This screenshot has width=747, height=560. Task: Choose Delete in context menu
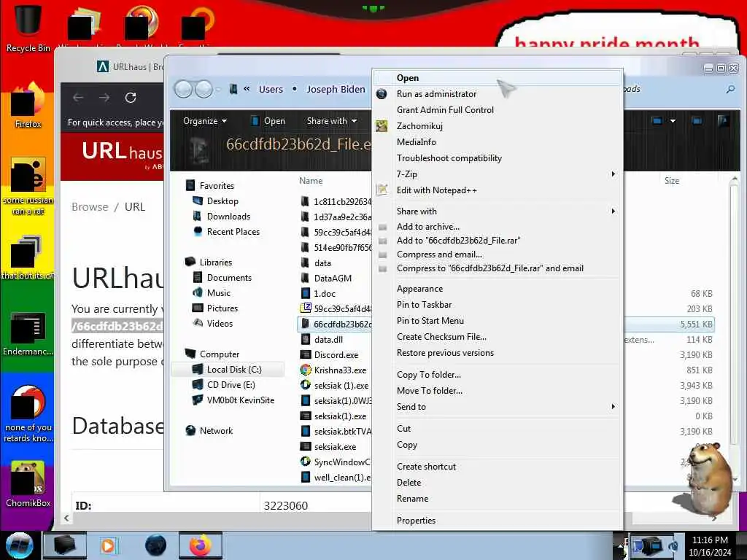498,483
